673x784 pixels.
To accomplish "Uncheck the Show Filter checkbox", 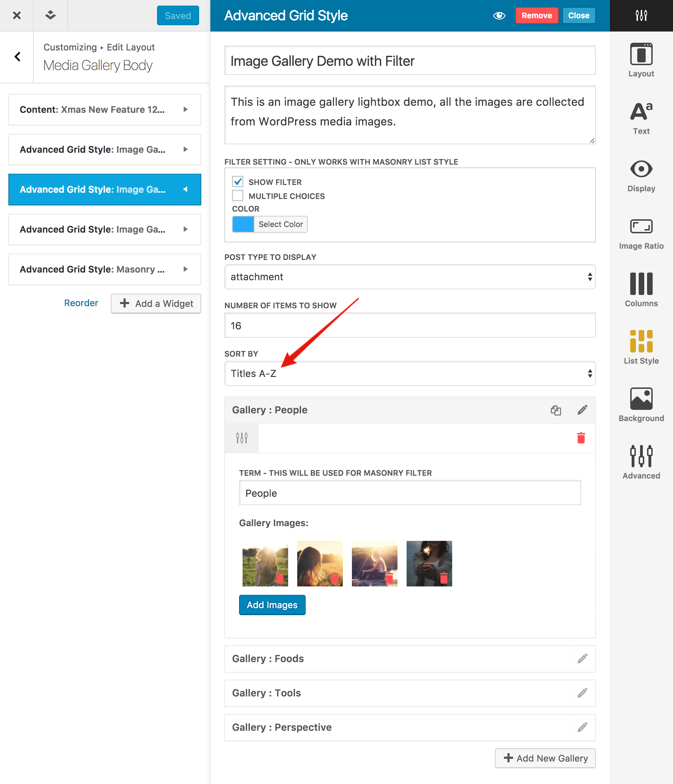I will click(x=238, y=181).
